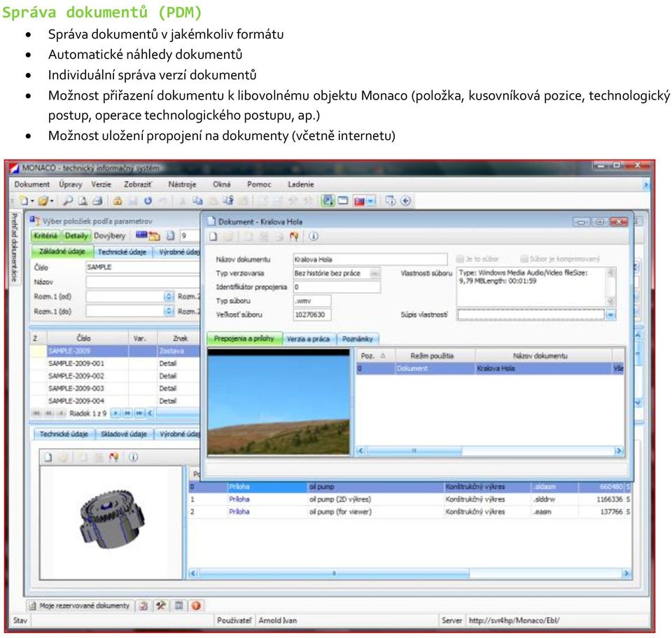Click the info icon above gear preview
This screenshot has height=638, width=672.
[133, 457]
